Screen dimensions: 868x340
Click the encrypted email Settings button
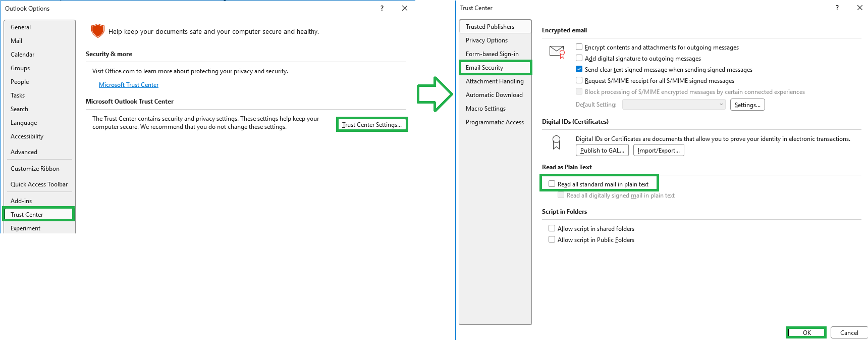(x=747, y=105)
